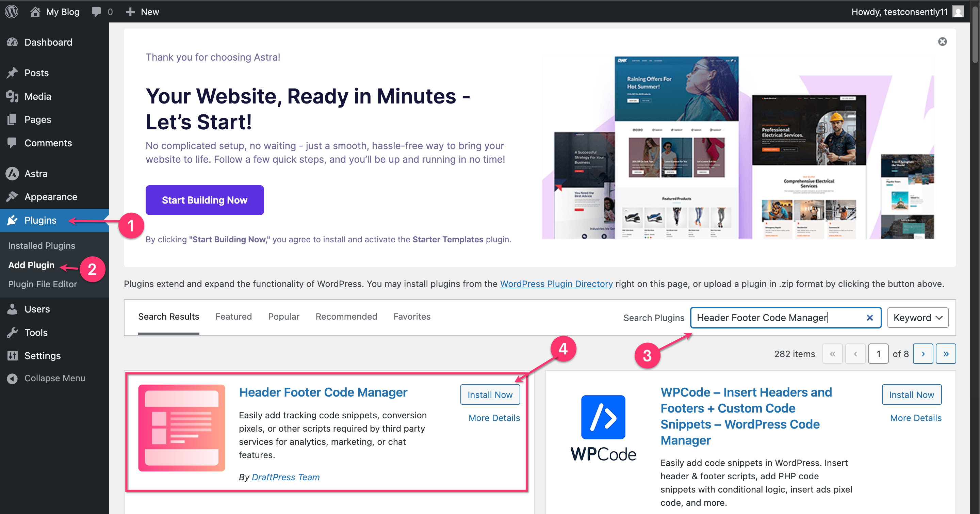
Task: Switch to the Featured plugins tab
Action: coord(233,317)
